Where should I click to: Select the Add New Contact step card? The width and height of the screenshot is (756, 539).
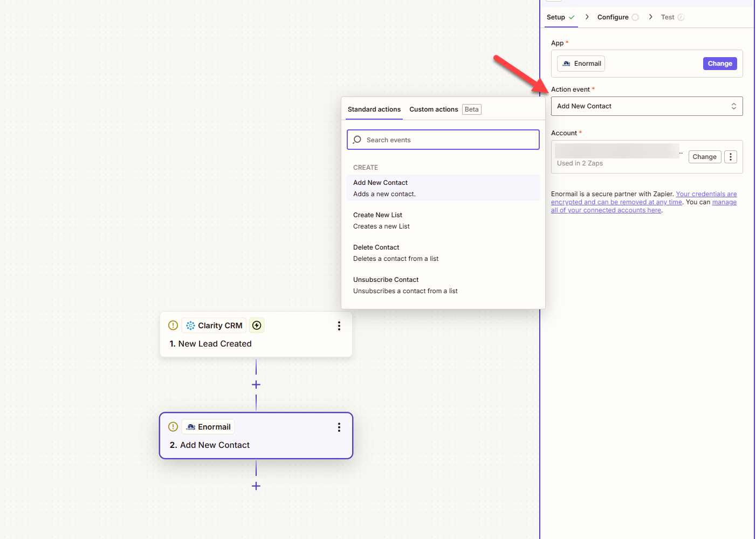(x=256, y=436)
